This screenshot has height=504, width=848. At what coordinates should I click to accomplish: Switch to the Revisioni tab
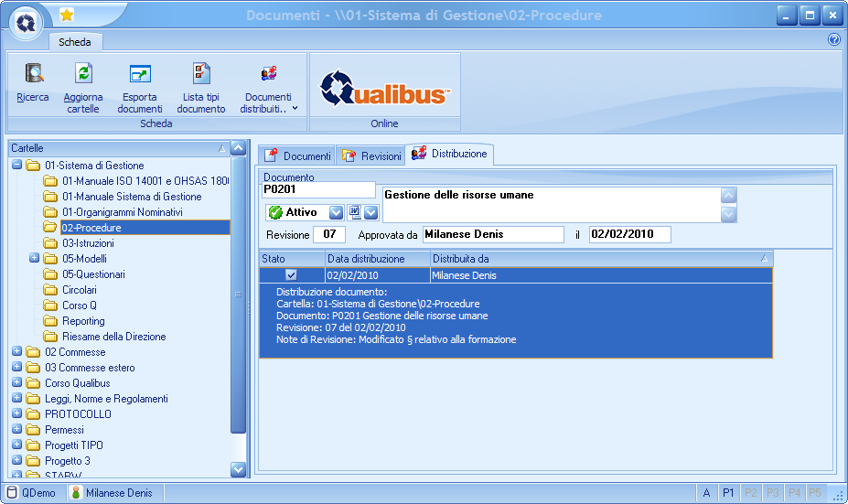(x=372, y=156)
